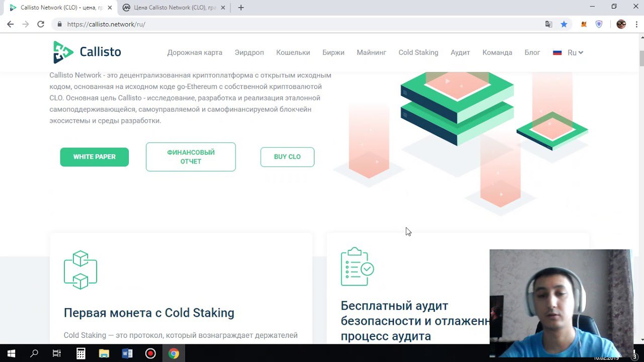Click the page vertical scrollbar thumb
Viewport: 644px width, 362px height.
641,58
